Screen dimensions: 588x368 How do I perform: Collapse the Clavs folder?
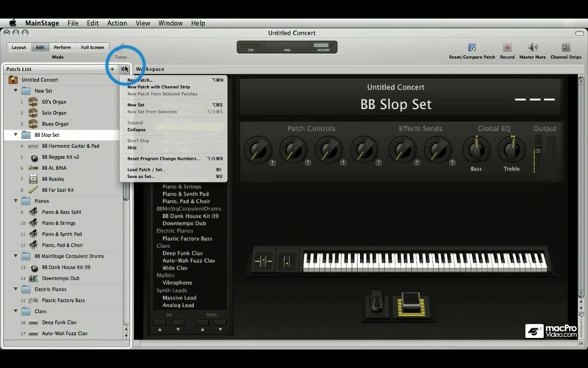[15, 311]
